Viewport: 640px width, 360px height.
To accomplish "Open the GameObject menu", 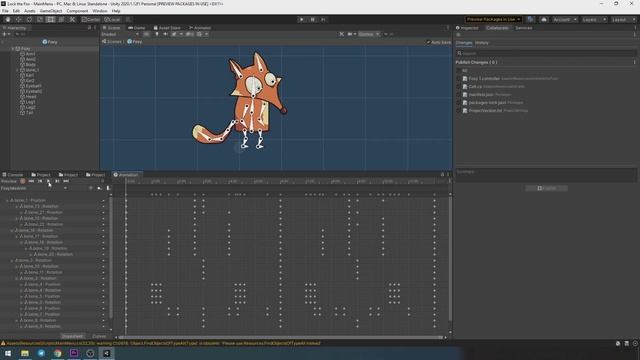I will click(x=51, y=11).
